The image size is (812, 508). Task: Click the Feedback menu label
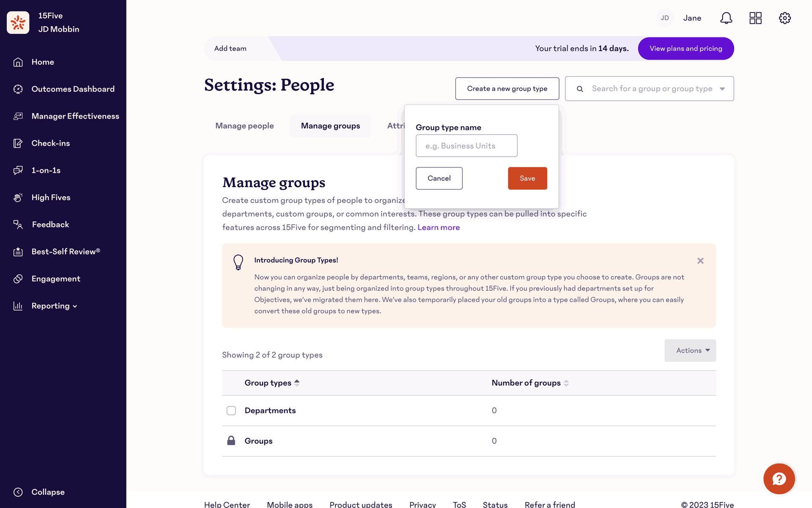click(x=50, y=225)
